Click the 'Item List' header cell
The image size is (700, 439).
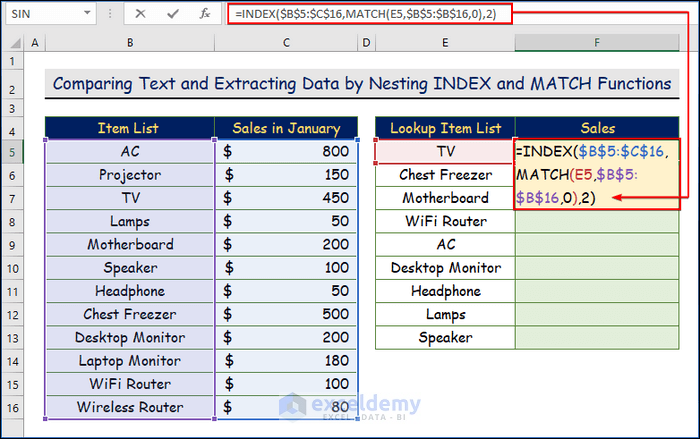pos(129,128)
